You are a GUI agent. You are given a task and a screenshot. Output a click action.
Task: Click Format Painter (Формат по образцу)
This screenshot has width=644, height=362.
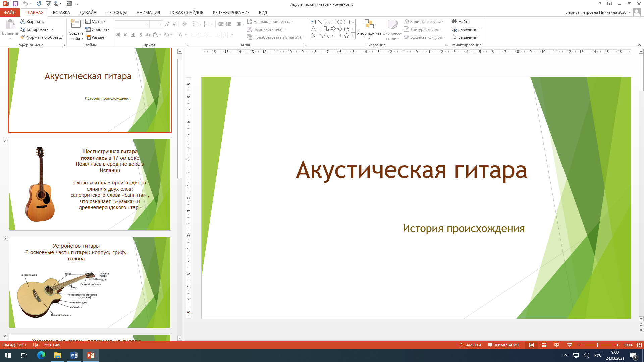tap(42, 37)
